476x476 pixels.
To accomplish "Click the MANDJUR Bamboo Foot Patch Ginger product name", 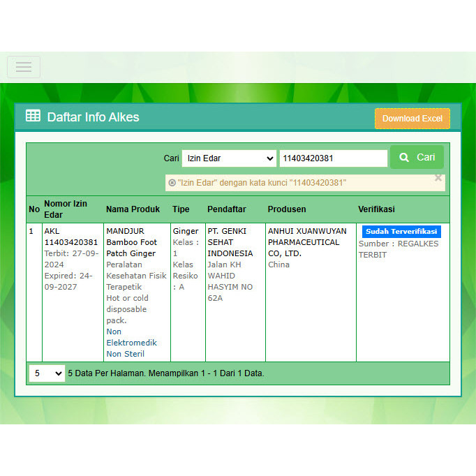I will pyautogui.click(x=132, y=242).
